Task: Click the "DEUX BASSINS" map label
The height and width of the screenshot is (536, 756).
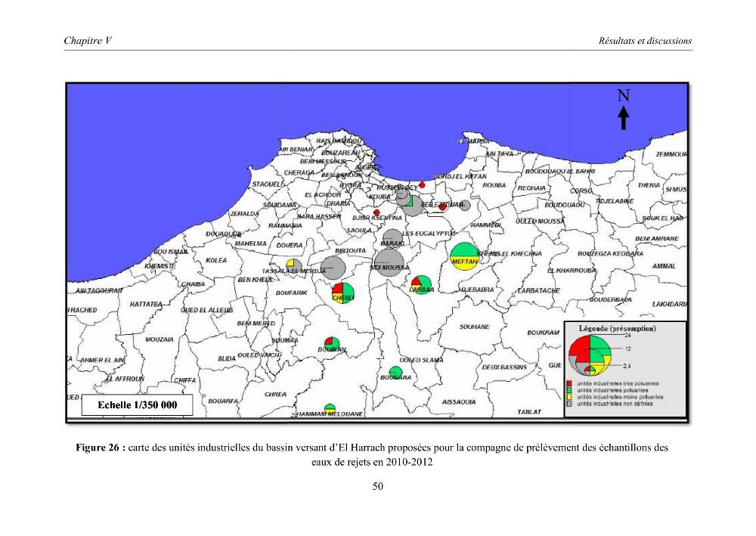Action: (504, 367)
